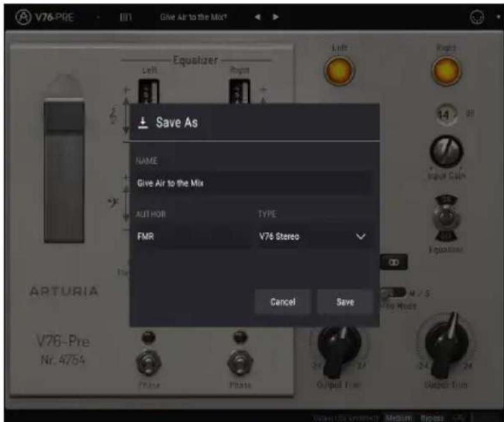Click the Input Gain knob
Image resolution: width=504 pixels, height=422 pixels.
coord(447,151)
